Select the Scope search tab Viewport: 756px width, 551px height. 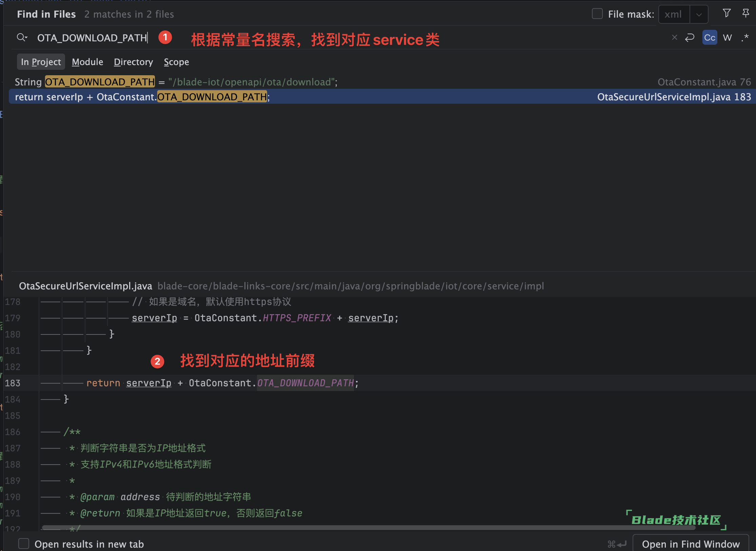click(176, 62)
